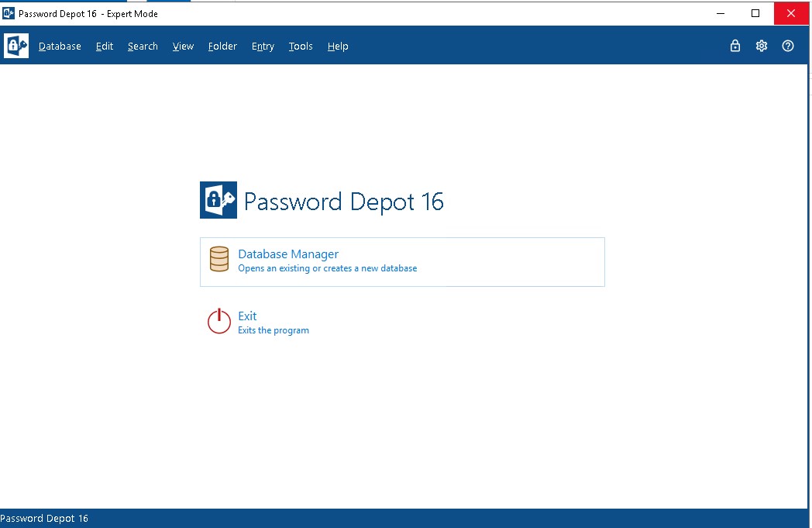Click the 'Password Depot 16' status bar text
812x528 pixels.
tap(44, 518)
